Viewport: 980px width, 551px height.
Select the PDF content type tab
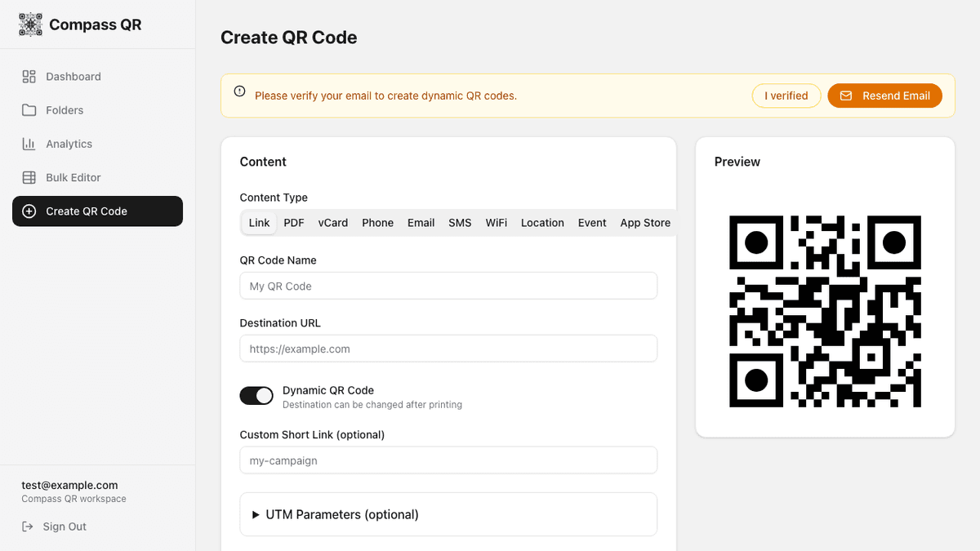pos(294,223)
